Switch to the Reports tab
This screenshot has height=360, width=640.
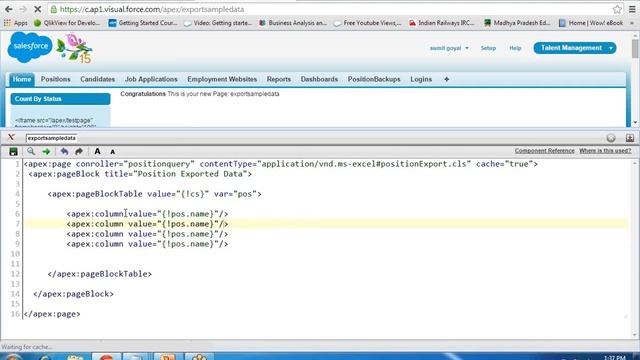tap(279, 79)
